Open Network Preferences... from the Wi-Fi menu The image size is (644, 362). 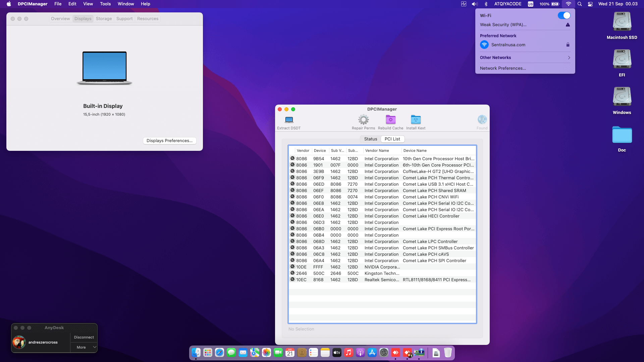(x=525, y=68)
